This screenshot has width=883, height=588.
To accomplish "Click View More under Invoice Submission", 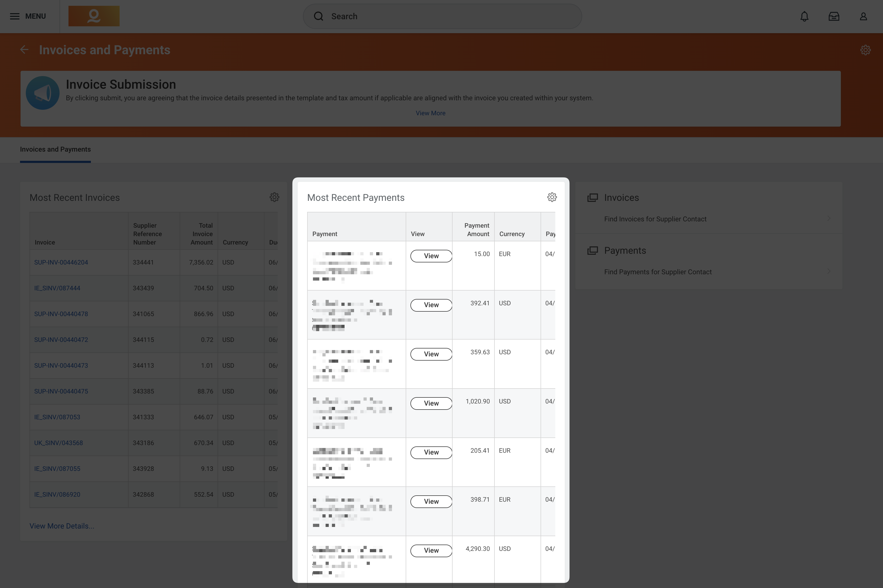I will pyautogui.click(x=430, y=113).
